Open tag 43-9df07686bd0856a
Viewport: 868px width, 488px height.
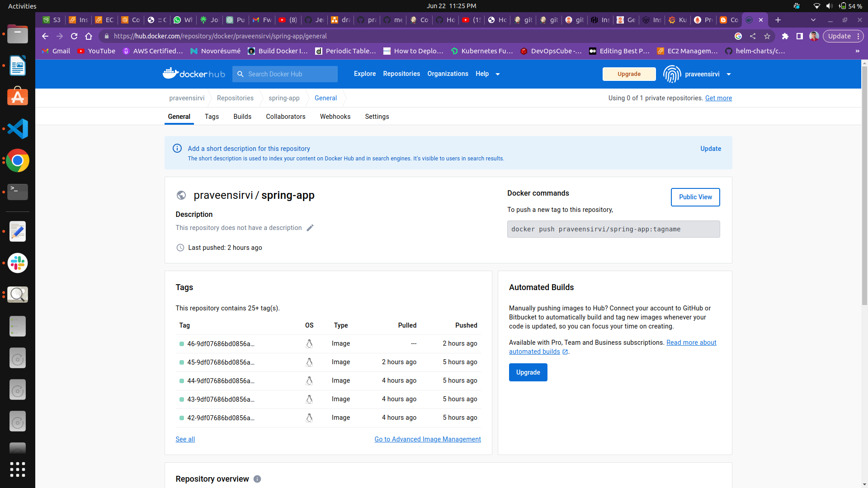point(221,399)
